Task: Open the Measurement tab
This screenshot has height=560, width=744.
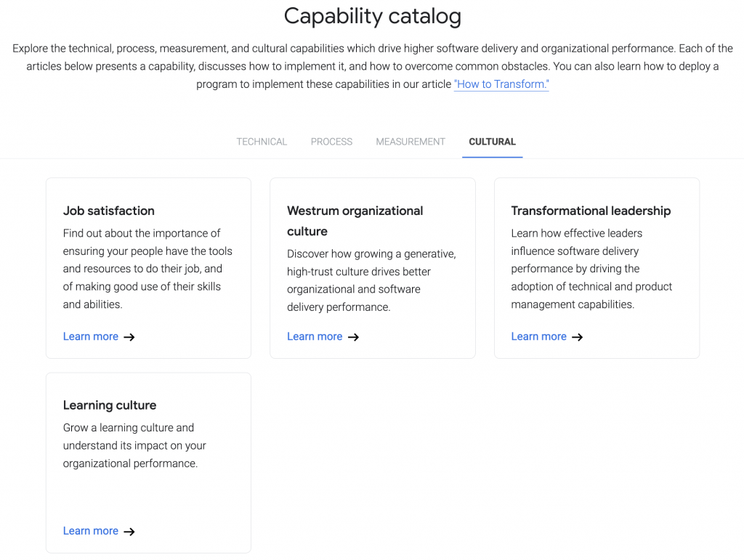Action: (411, 142)
